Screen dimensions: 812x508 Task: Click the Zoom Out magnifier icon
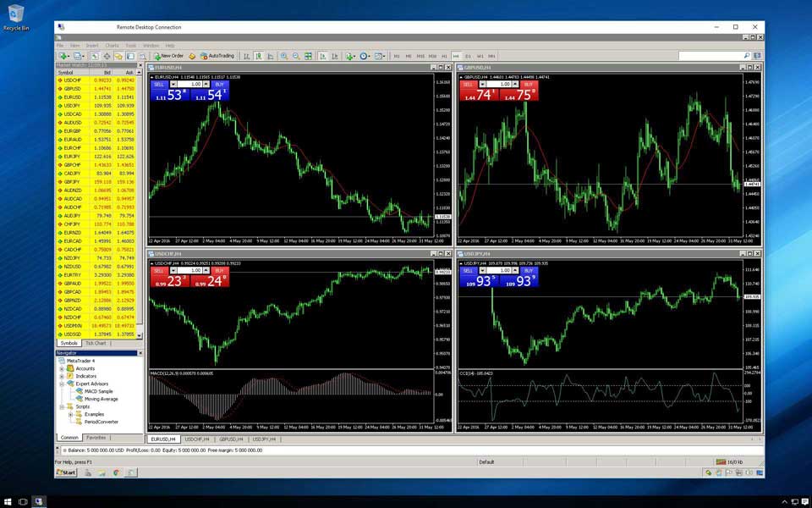[296, 56]
